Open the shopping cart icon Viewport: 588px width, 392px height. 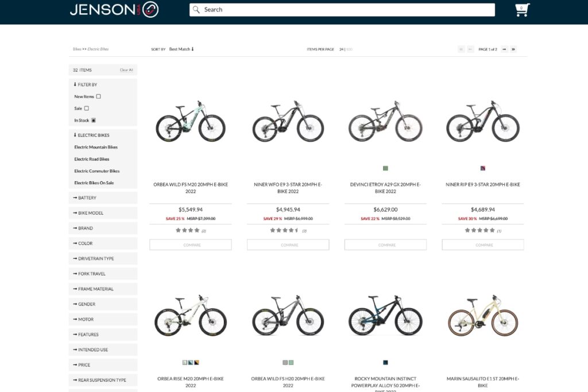(x=522, y=10)
